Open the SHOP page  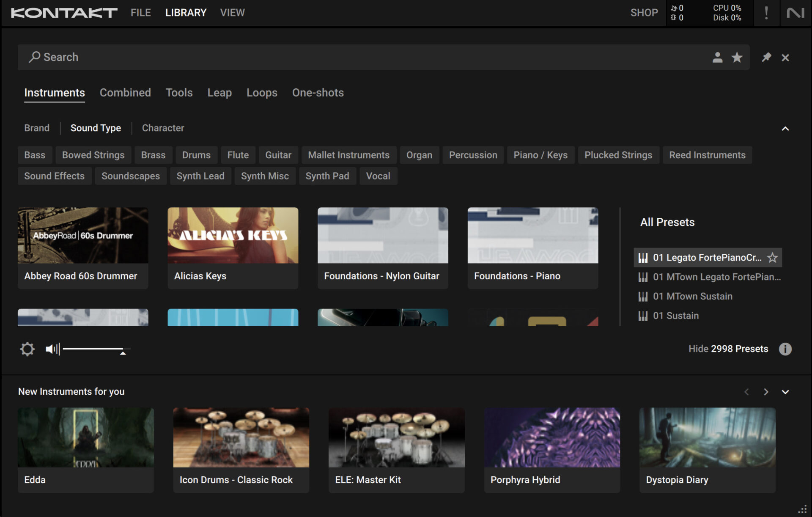click(644, 12)
